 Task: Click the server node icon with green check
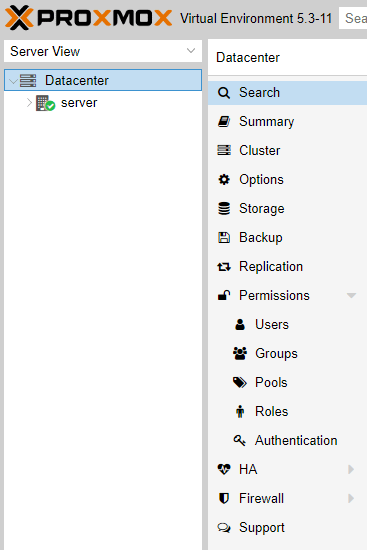(x=45, y=103)
